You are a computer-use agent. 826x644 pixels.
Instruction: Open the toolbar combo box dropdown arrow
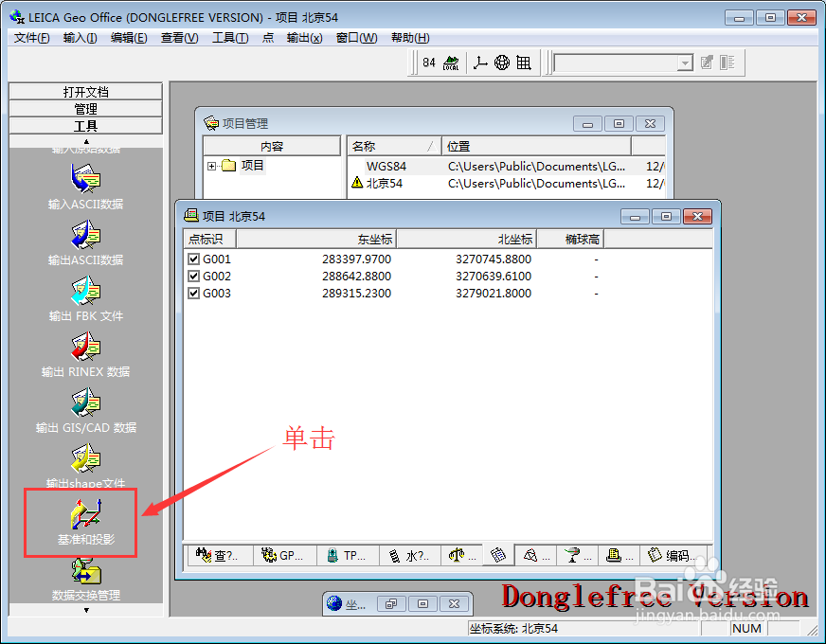click(684, 63)
